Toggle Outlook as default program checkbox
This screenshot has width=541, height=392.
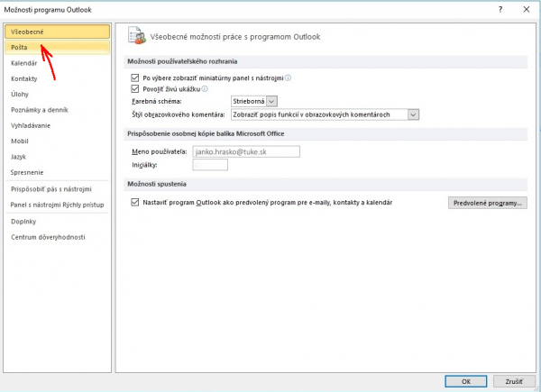point(135,203)
